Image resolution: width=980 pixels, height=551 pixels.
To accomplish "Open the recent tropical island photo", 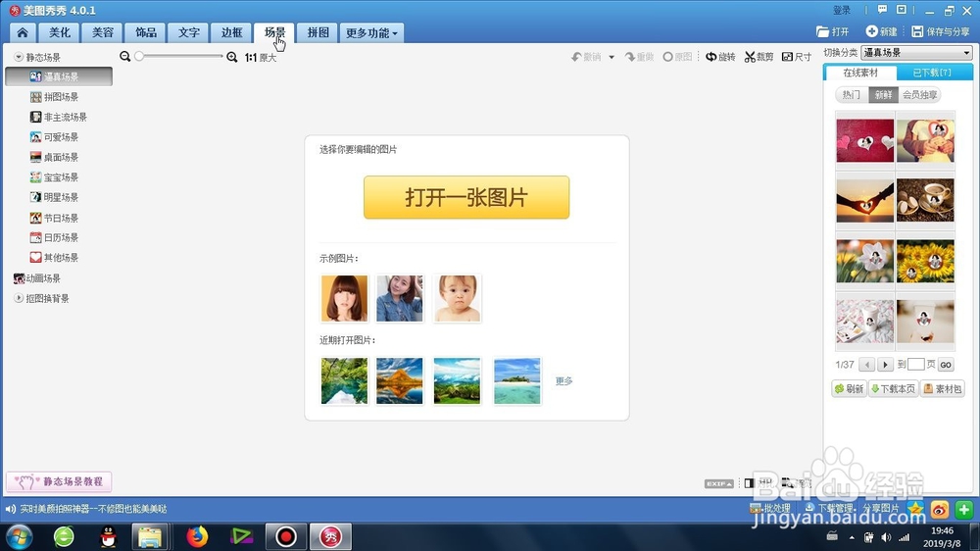I will (x=516, y=380).
